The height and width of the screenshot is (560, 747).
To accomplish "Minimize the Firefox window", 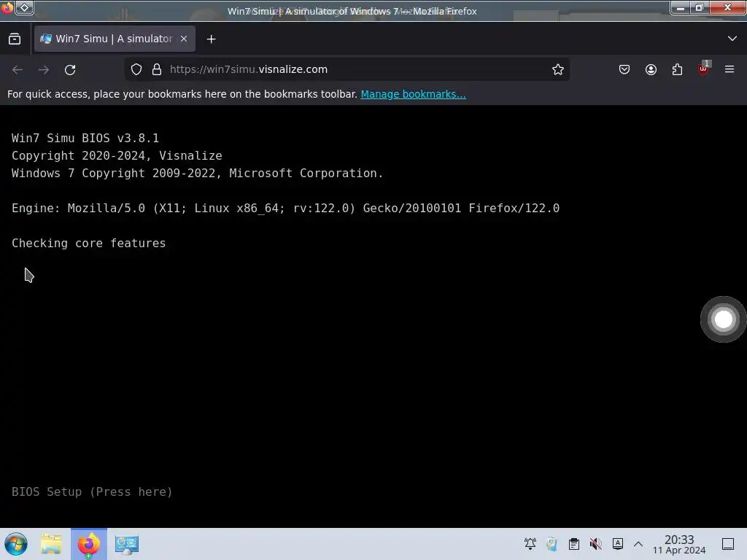I will pos(681,8).
